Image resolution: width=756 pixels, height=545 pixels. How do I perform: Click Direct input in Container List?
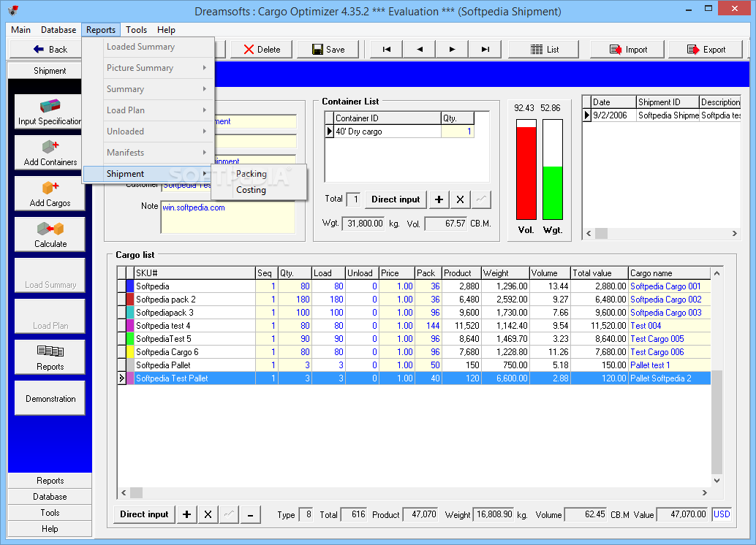coord(396,199)
